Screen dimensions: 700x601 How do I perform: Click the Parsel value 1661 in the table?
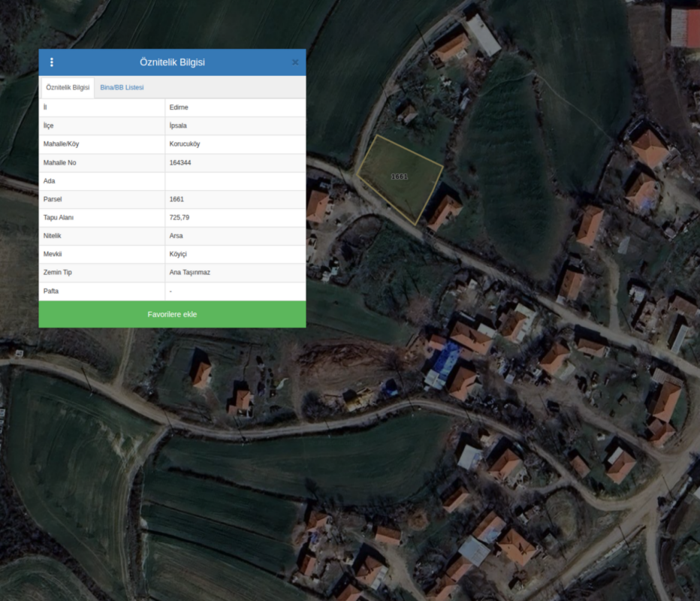pyautogui.click(x=177, y=199)
